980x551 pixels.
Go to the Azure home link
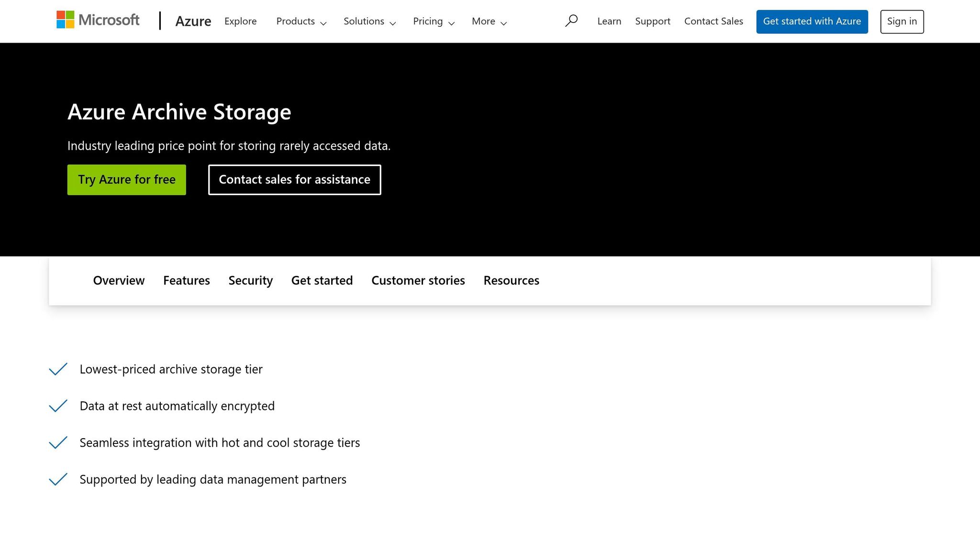tap(193, 21)
